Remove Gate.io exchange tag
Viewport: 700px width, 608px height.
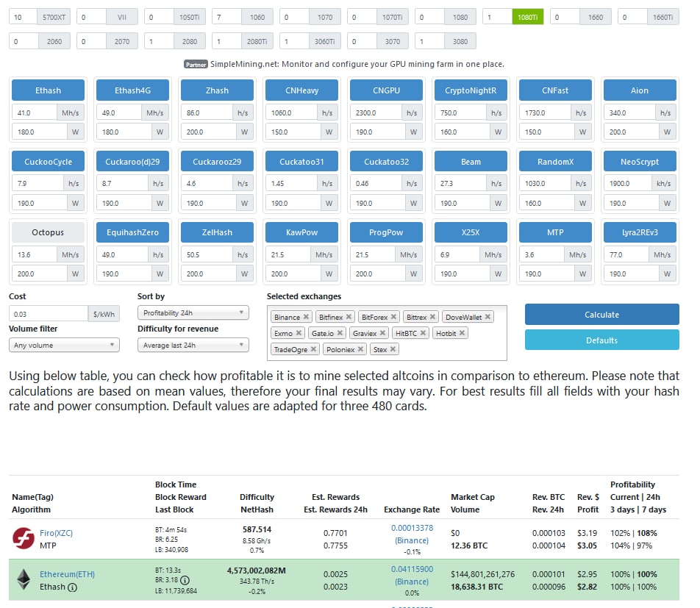click(x=340, y=333)
